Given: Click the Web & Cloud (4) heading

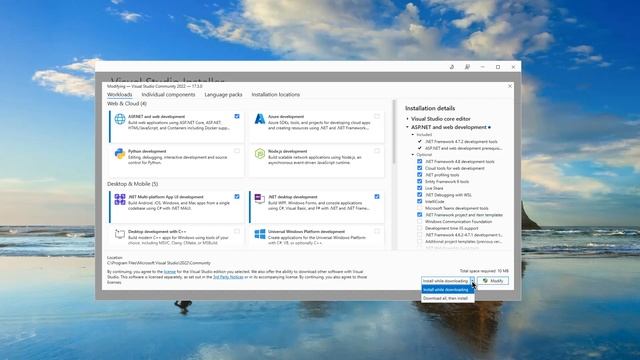Looking at the screenshot, I should (x=127, y=104).
